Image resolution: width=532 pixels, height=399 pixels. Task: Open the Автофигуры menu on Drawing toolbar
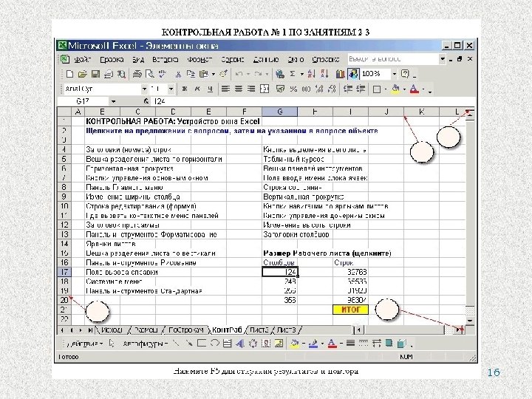(146, 344)
